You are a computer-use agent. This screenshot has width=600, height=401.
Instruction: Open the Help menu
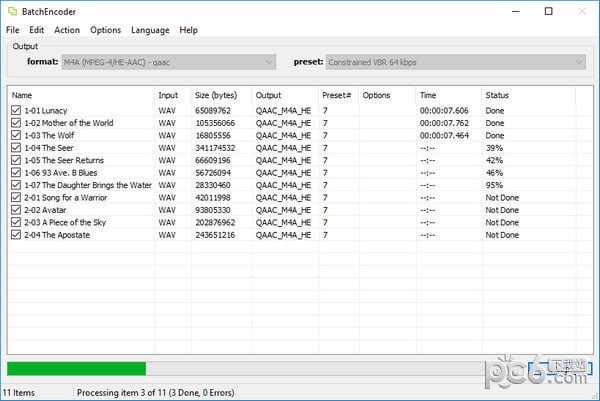coord(189,30)
